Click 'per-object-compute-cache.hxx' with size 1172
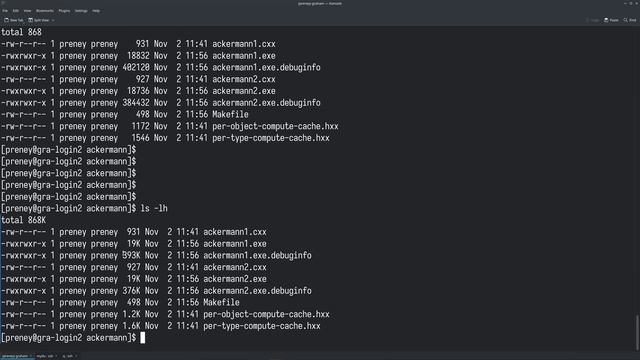The image size is (640, 360). coord(275,127)
